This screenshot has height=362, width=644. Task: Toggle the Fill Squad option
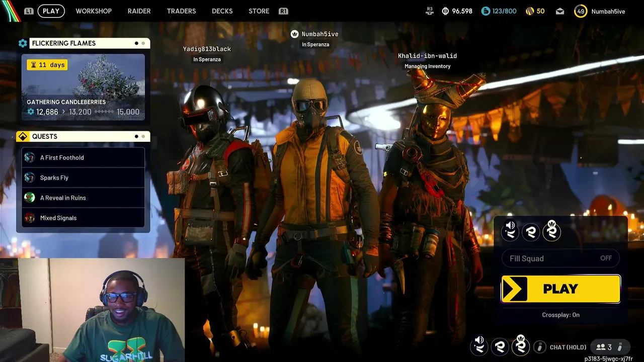[x=560, y=258]
